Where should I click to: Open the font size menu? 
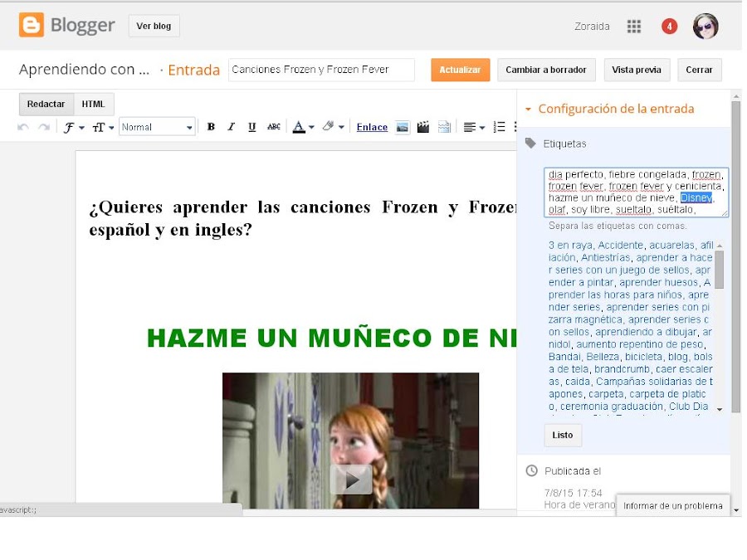(103, 127)
